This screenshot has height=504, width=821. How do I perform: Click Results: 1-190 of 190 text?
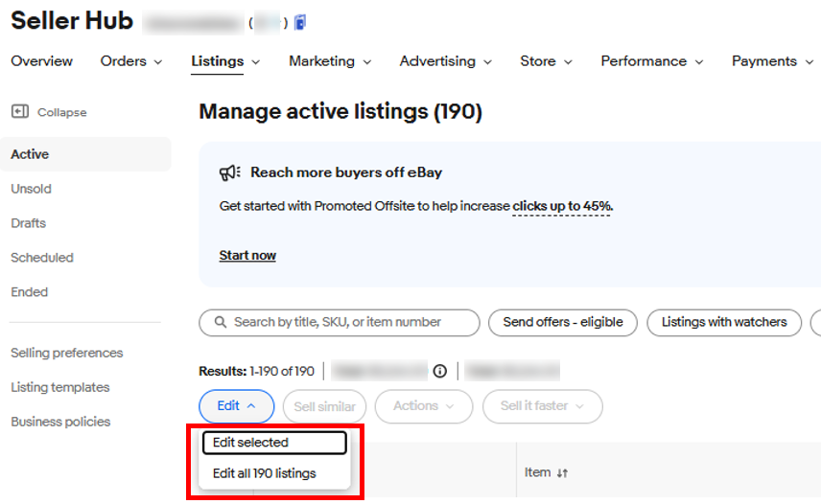pos(257,371)
